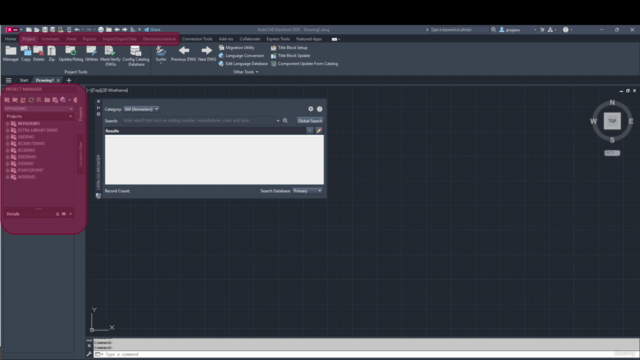The width and height of the screenshot is (640, 360).
Task: Select the Drawing1 file tab
Action: [x=44, y=80]
